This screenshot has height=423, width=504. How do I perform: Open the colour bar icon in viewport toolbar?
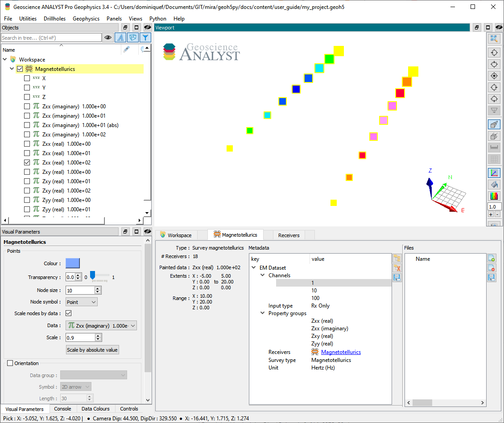[x=494, y=196]
